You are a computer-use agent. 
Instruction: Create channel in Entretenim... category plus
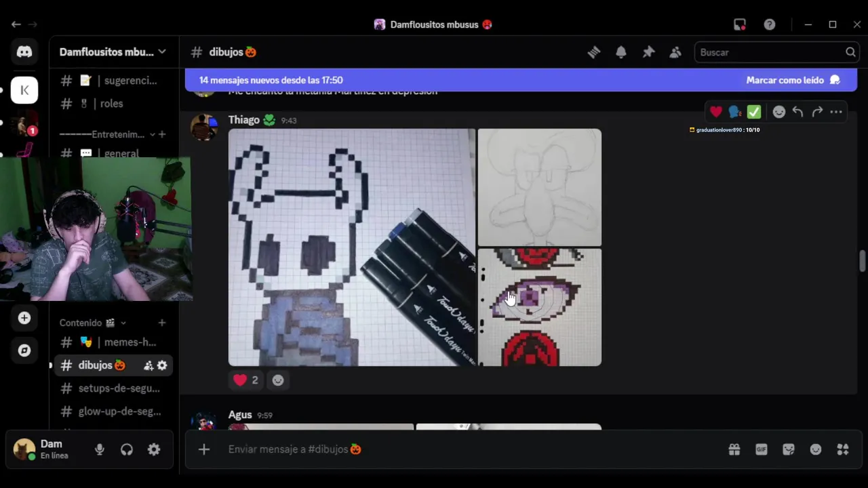tap(162, 134)
